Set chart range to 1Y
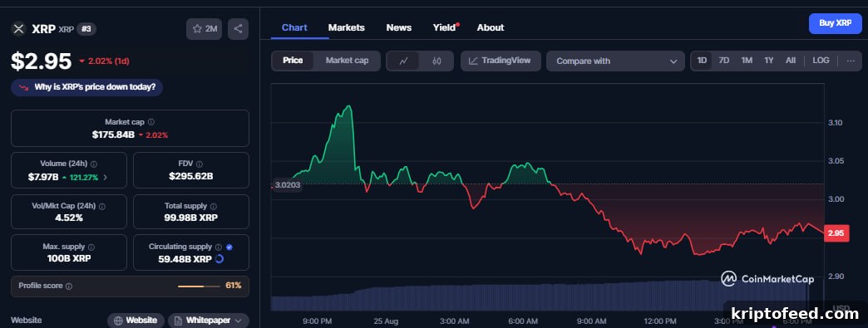The height and width of the screenshot is (328, 868). [769, 61]
